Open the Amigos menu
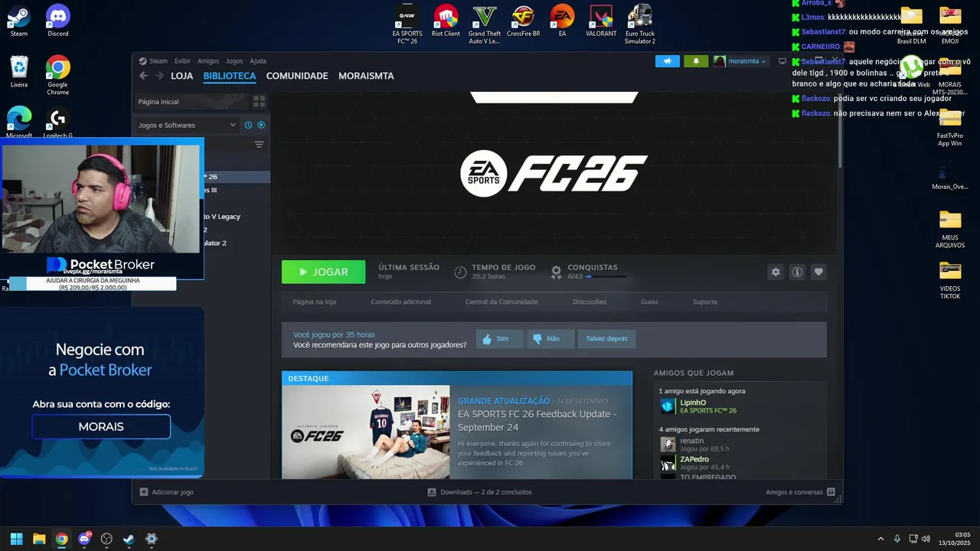Screen dimensions: 980x551 pyautogui.click(x=208, y=61)
